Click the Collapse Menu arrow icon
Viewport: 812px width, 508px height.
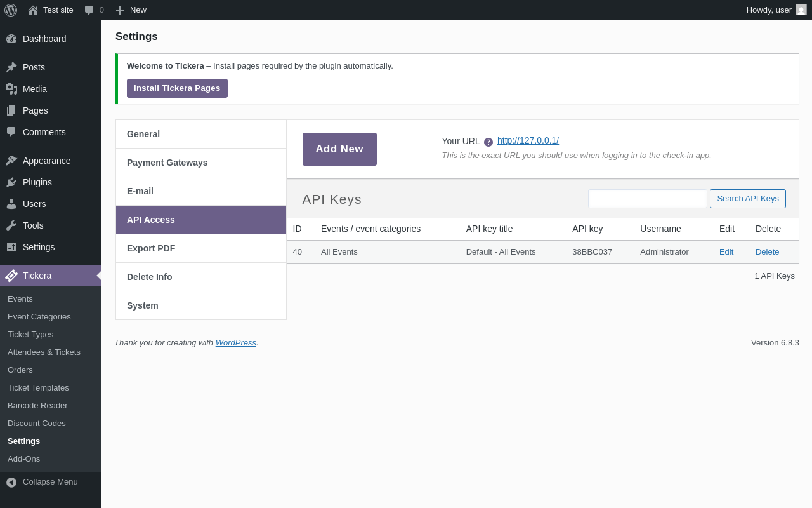pos(11,482)
